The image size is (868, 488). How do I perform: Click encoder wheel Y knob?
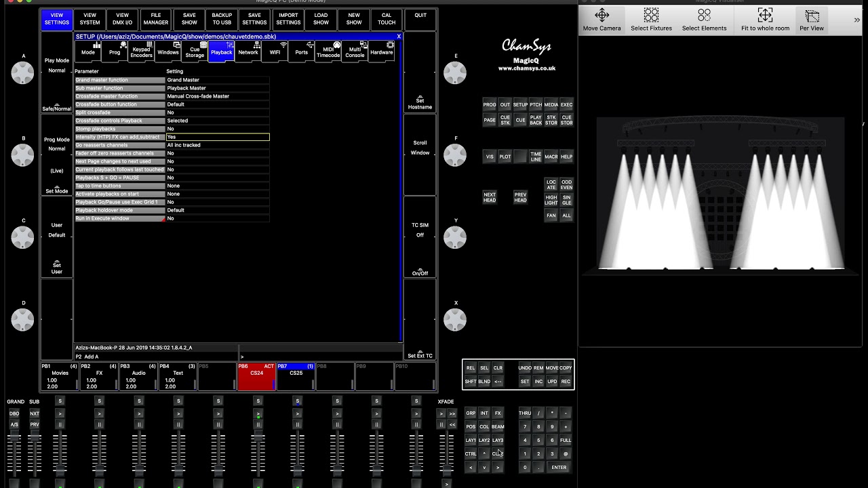coord(455,237)
